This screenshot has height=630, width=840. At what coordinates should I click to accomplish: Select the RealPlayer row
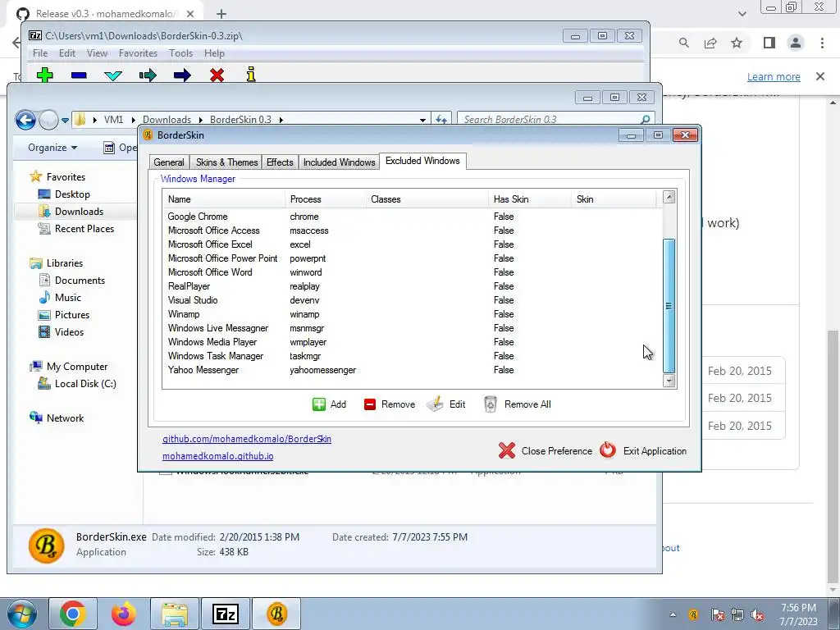(412, 286)
